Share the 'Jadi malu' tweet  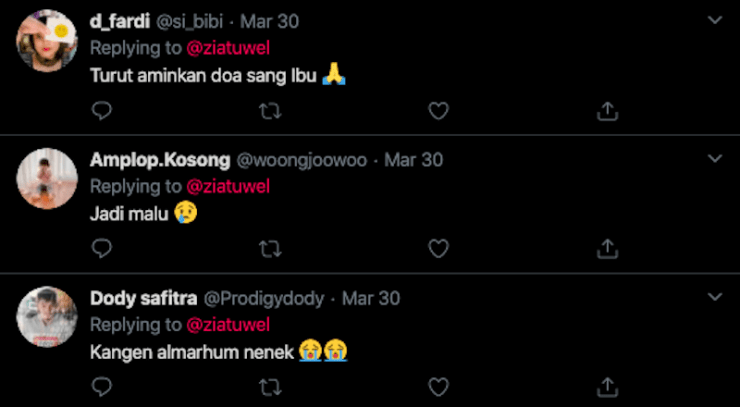[606, 248]
